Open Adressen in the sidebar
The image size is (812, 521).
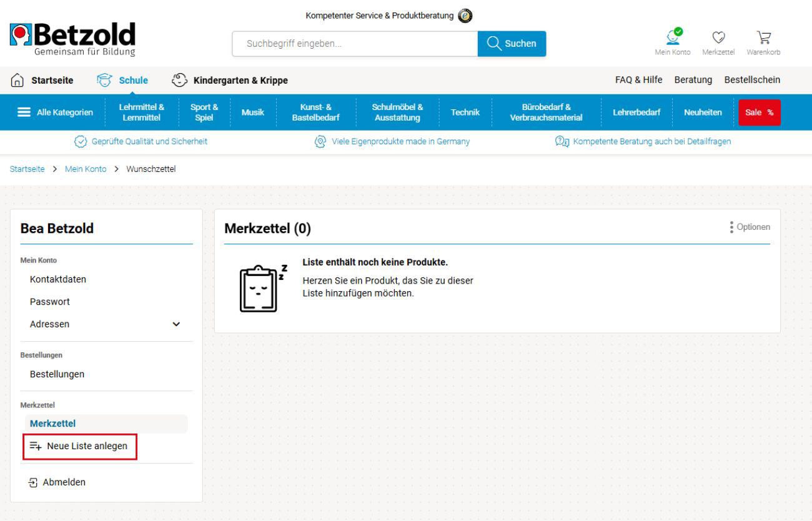coord(50,324)
